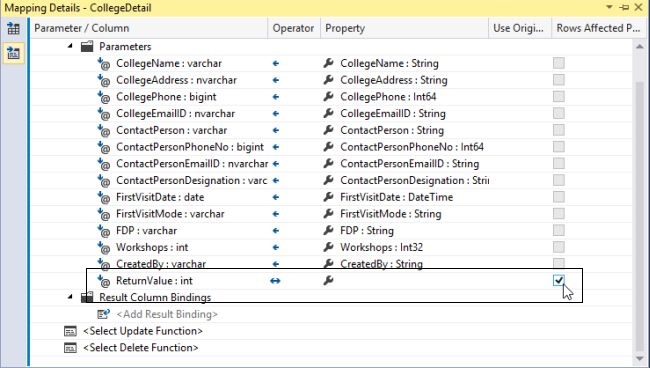Switch to Map Entity to Tables view icon

tap(13, 29)
